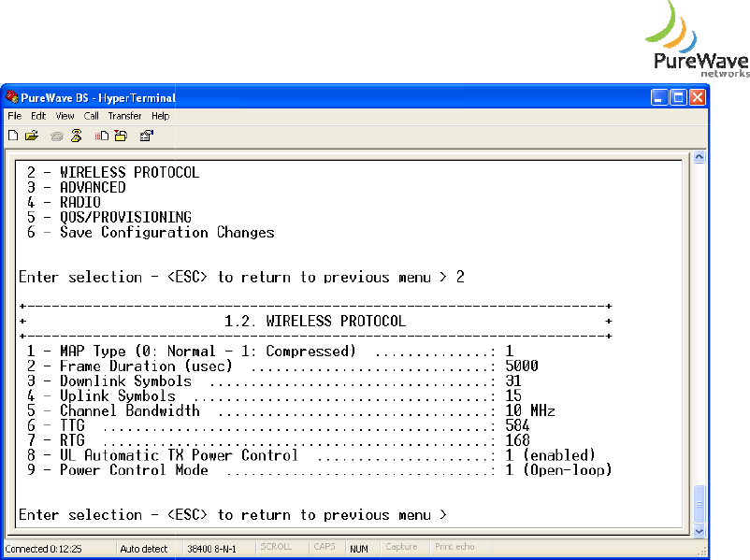Click the 'RTG' row label
The width and height of the screenshot is (750, 560).
tap(72, 440)
